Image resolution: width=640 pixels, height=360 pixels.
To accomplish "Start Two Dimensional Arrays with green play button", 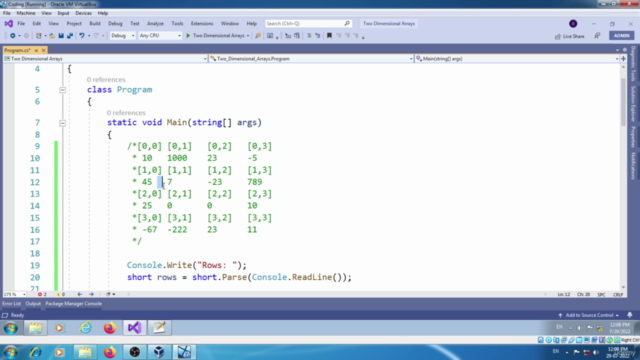I will [188, 36].
